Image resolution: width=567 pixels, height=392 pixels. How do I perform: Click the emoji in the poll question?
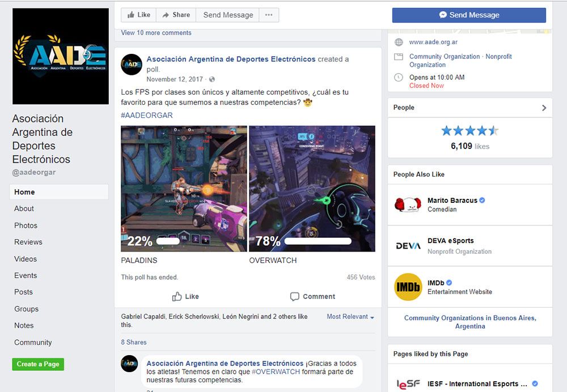pyautogui.click(x=307, y=103)
